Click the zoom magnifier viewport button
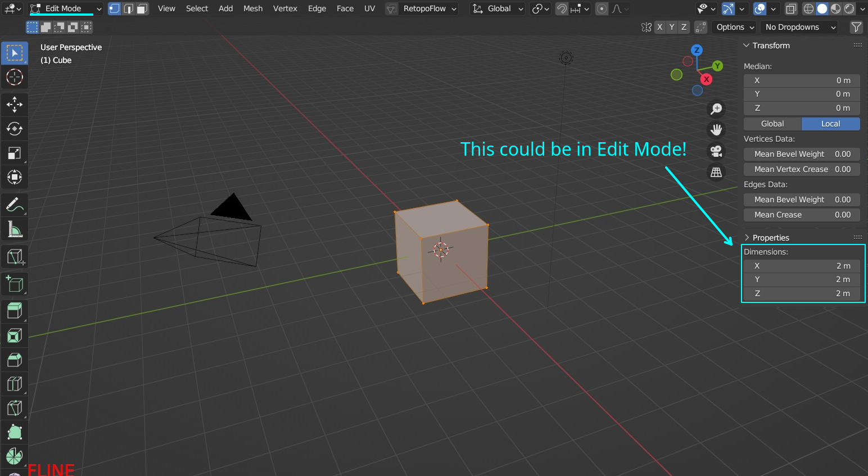The image size is (868, 476). click(x=716, y=109)
